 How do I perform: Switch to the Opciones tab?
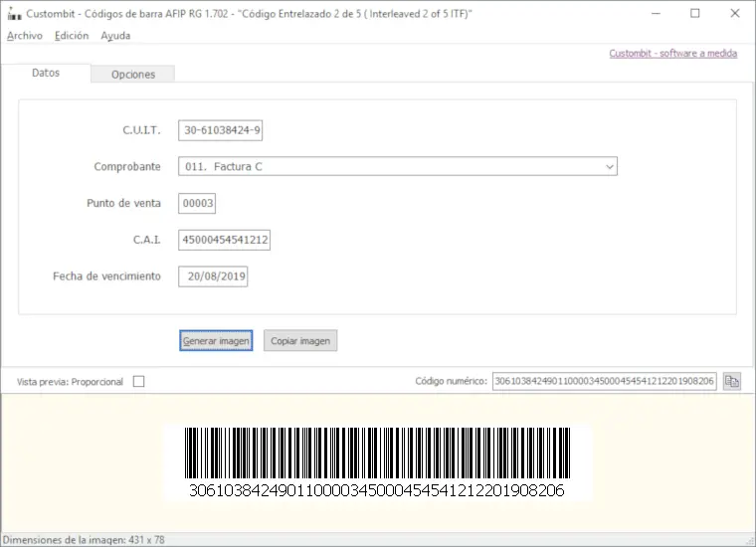(x=133, y=75)
